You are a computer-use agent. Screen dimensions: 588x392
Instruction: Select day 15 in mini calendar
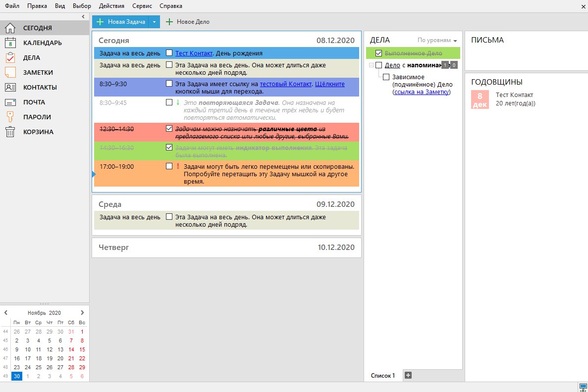(x=82, y=349)
